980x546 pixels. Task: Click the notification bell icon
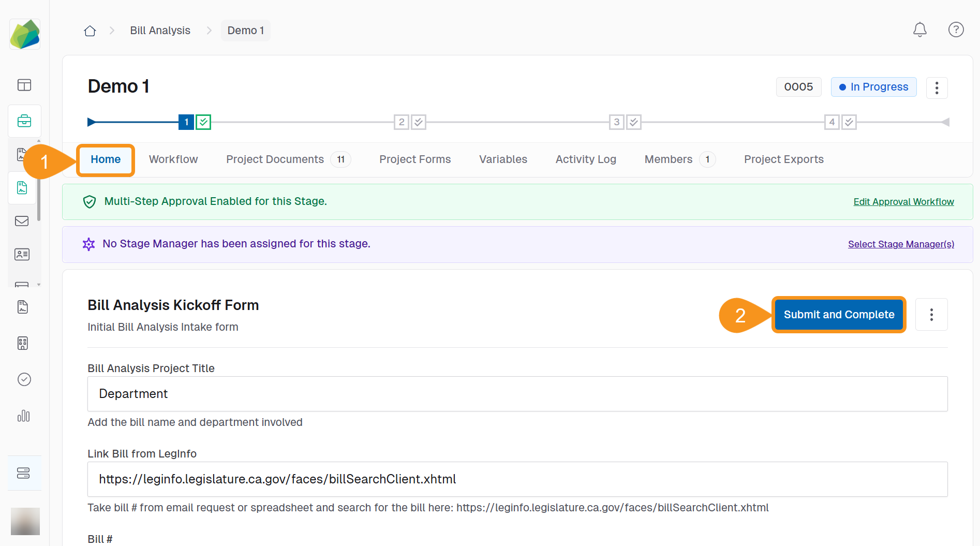point(919,30)
